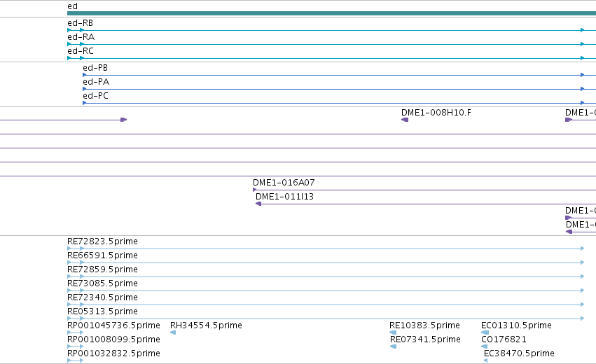Click the EC38470.5prime arrow glyph
596x364 pixels.
[x=486, y=360]
